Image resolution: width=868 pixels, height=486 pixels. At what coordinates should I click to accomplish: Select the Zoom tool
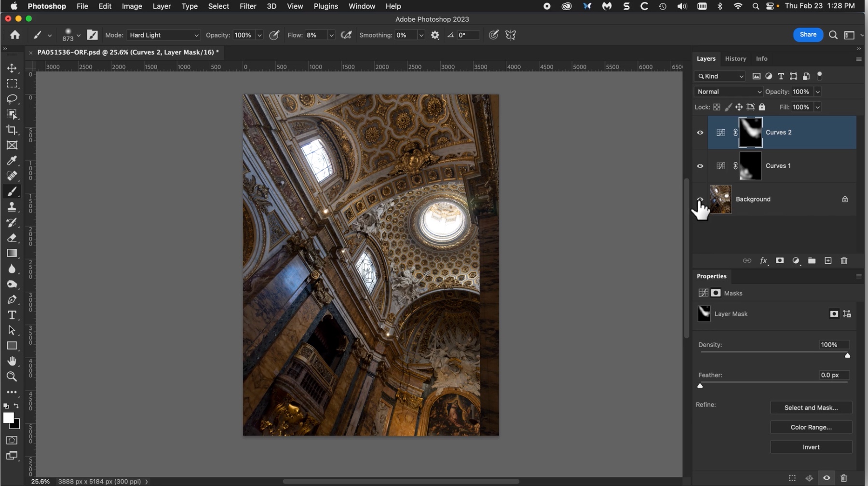pos(12,377)
